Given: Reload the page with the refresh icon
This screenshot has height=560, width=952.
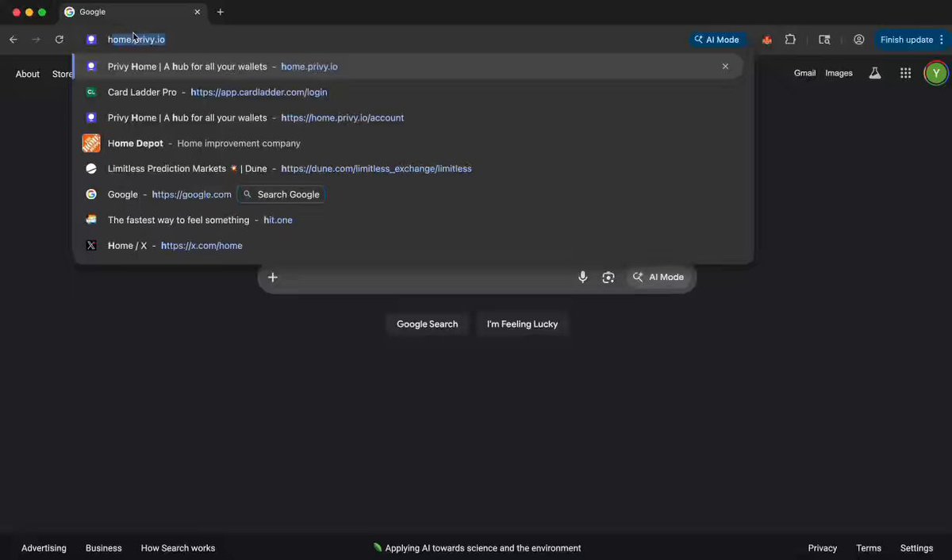Looking at the screenshot, I should point(59,40).
